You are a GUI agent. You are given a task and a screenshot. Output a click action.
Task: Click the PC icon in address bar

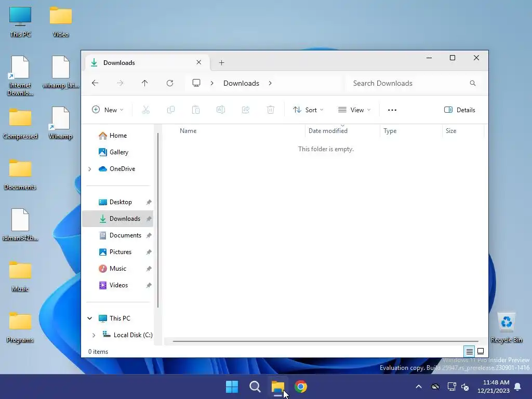pyautogui.click(x=196, y=83)
